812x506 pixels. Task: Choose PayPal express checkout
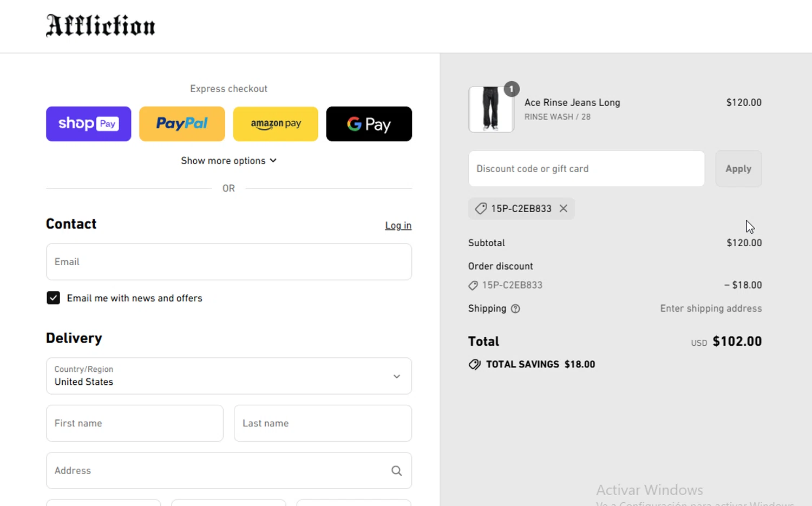pyautogui.click(x=182, y=124)
